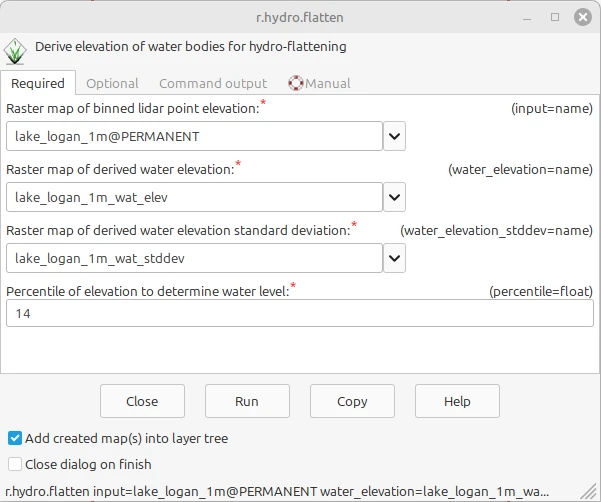Toggle Add created map(s) into layer tree
The height and width of the screenshot is (502, 601).
[x=15, y=438]
